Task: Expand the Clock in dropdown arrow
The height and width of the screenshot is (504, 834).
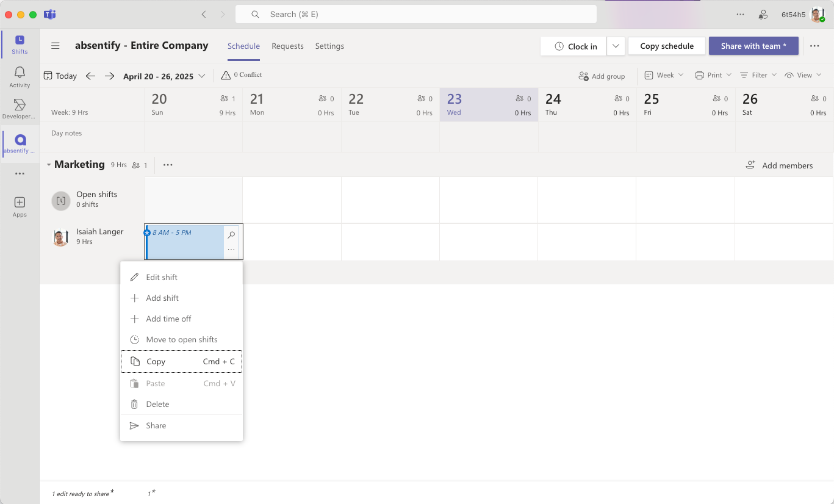Action: [x=616, y=46]
